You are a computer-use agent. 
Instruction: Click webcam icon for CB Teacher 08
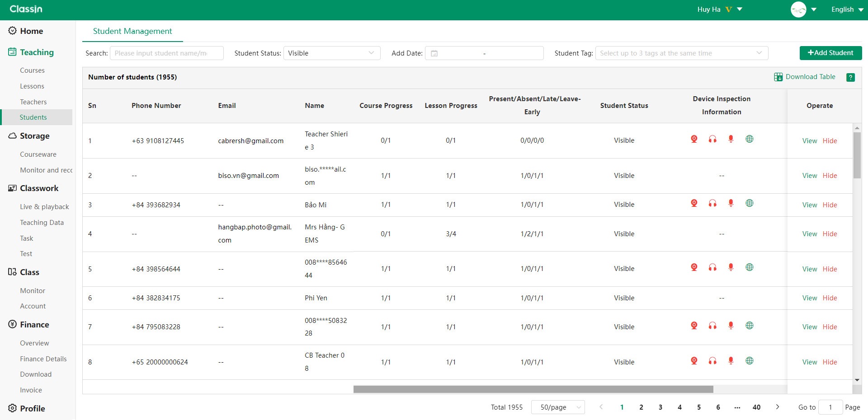694,361
